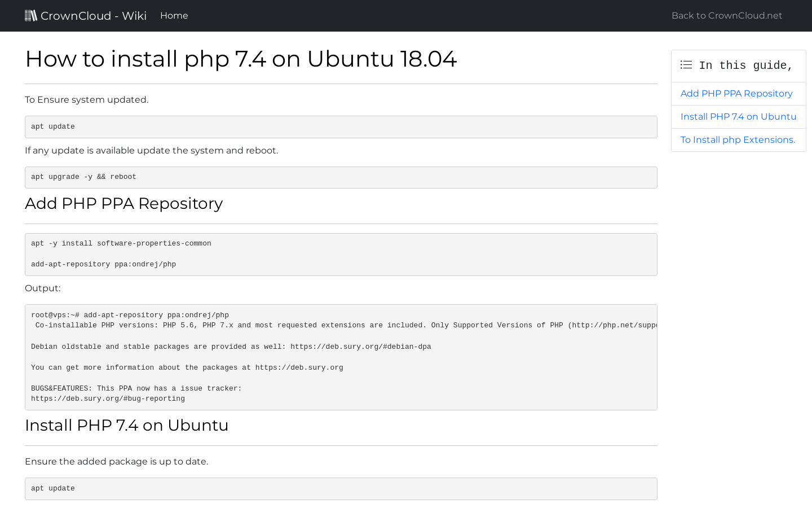Click the 'apt -y install software-properties-common' command

tap(121, 244)
